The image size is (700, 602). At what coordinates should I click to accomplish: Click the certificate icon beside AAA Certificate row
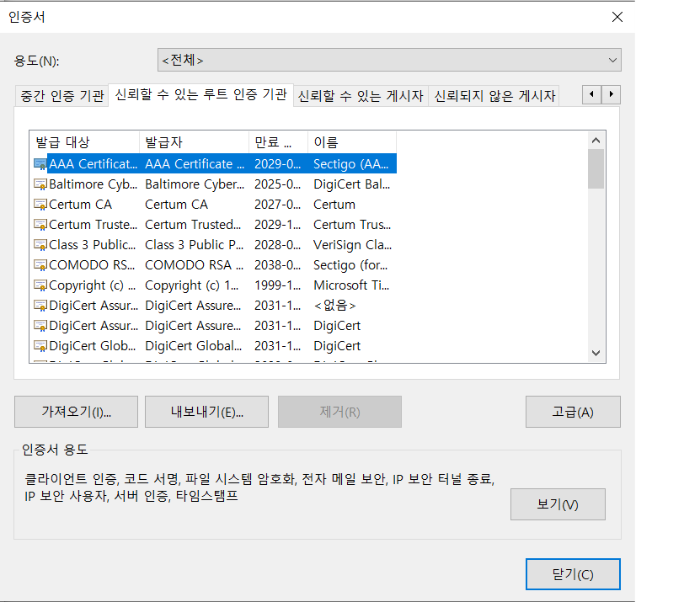pyautogui.click(x=40, y=164)
